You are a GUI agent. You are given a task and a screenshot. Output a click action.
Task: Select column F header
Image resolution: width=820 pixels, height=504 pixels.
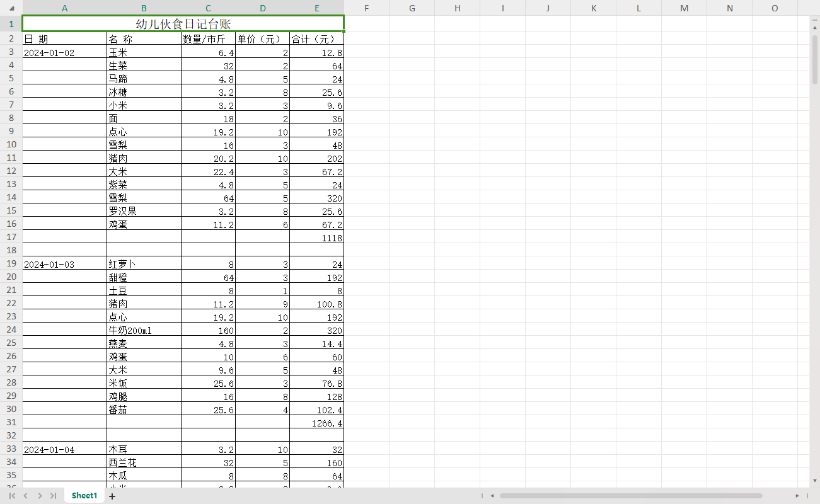367,8
